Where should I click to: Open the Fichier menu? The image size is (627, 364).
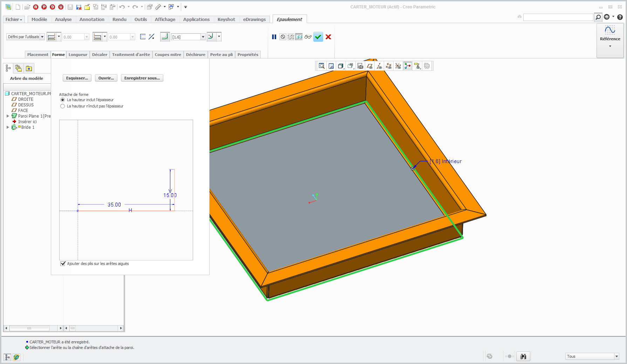point(14,20)
